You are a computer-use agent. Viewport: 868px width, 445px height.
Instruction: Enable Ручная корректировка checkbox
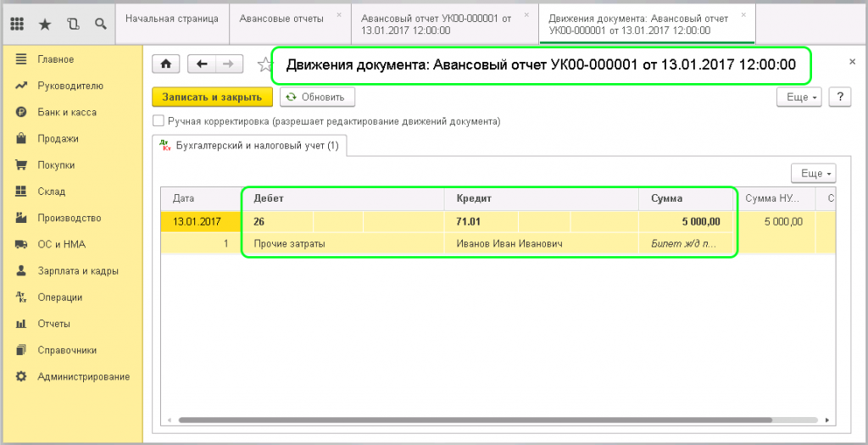coord(159,120)
